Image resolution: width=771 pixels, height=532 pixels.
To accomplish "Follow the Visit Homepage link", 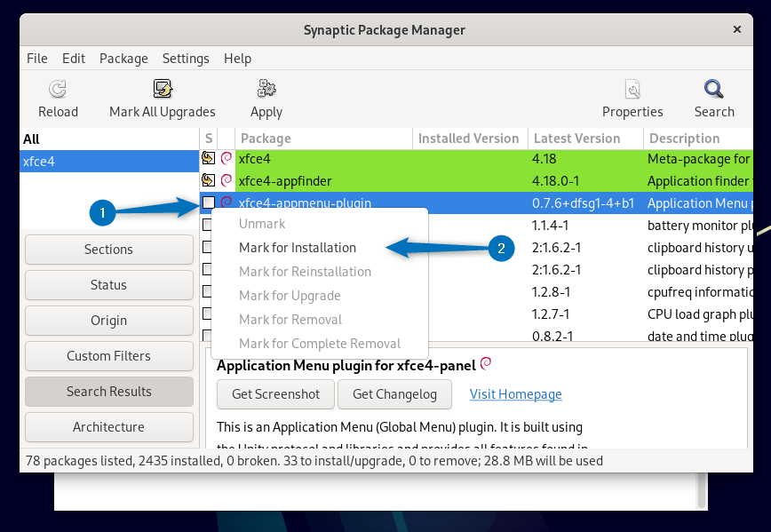I will tap(515, 394).
